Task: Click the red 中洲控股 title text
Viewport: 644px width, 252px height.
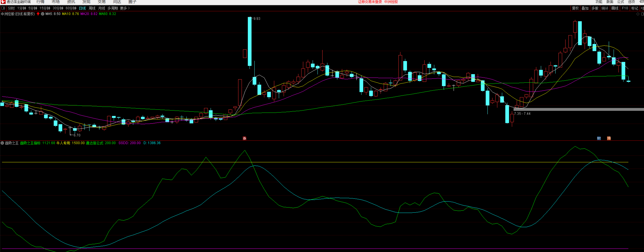Action: tap(391, 2)
